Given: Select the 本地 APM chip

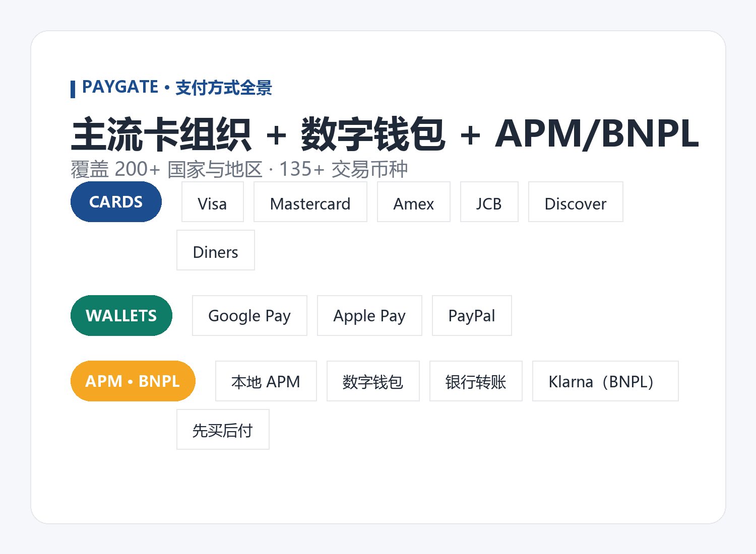Looking at the screenshot, I should click(266, 381).
